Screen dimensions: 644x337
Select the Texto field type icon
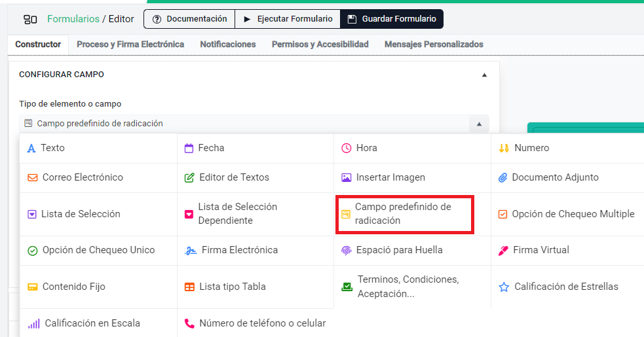click(31, 149)
